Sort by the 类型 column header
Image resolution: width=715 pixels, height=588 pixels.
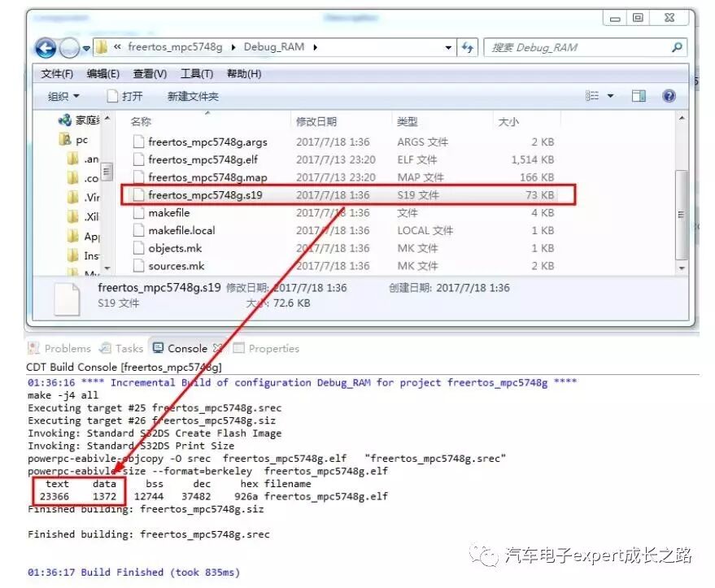408,121
